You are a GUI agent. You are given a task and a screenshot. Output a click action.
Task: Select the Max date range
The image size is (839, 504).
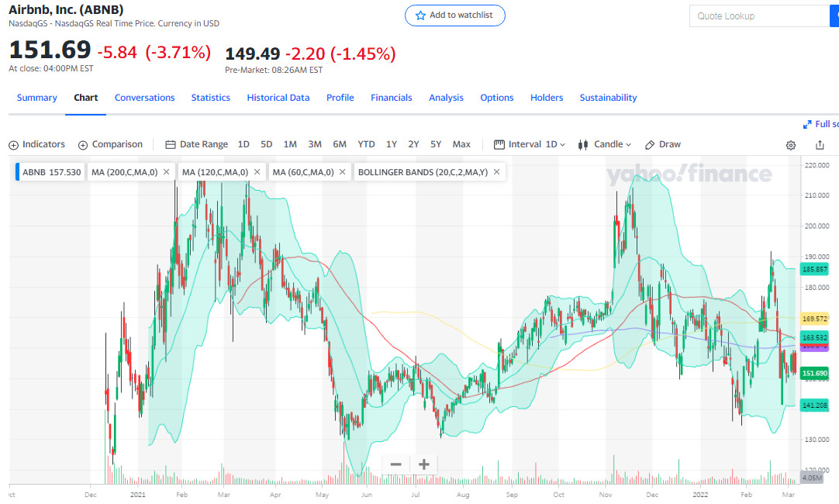461,144
